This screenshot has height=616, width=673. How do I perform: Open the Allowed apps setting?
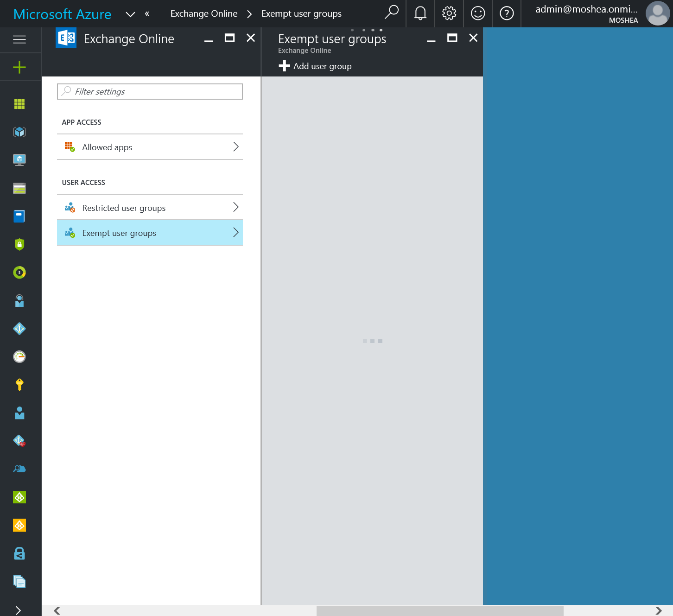pyautogui.click(x=150, y=147)
